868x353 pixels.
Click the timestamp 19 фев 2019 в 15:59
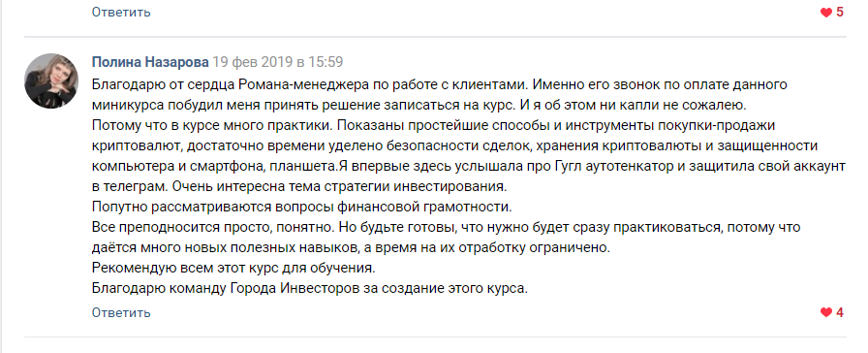point(278,62)
